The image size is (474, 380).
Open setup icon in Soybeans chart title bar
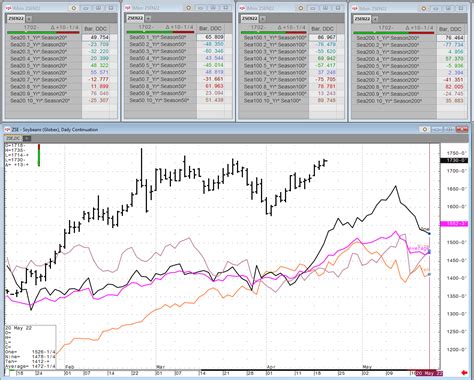(425, 129)
